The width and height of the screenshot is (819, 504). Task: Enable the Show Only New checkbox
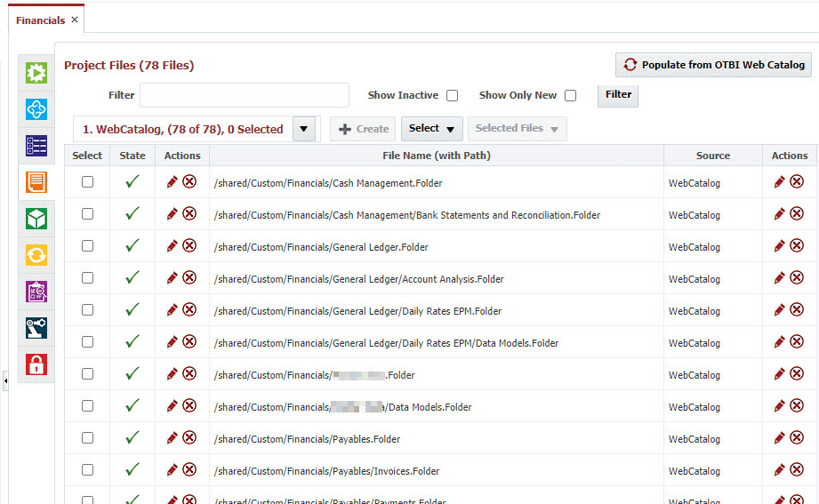570,96
